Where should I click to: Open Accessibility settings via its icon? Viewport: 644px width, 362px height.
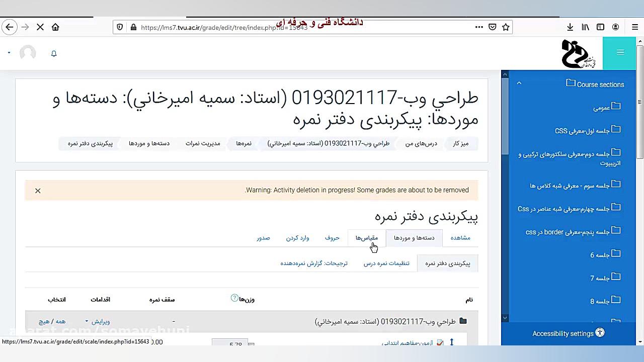(600, 333)
